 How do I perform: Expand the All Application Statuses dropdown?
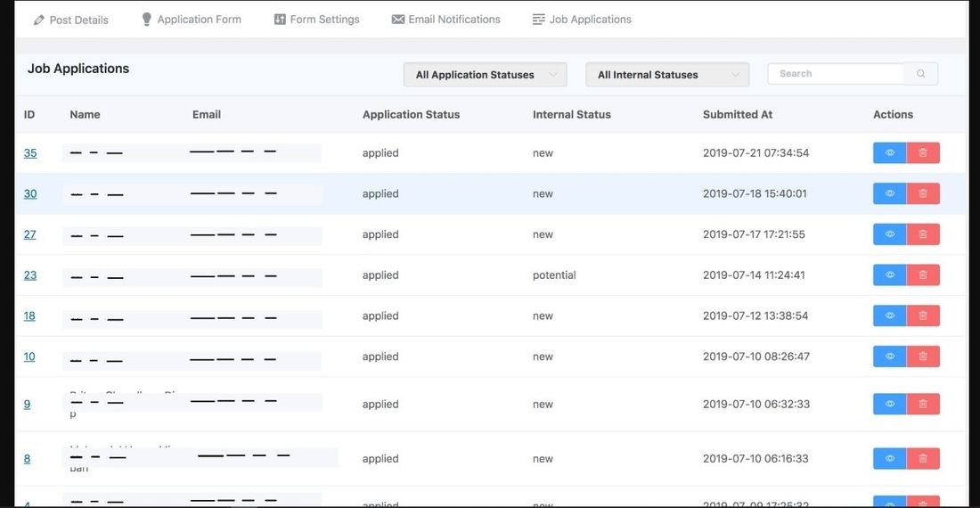coord(485,74)
